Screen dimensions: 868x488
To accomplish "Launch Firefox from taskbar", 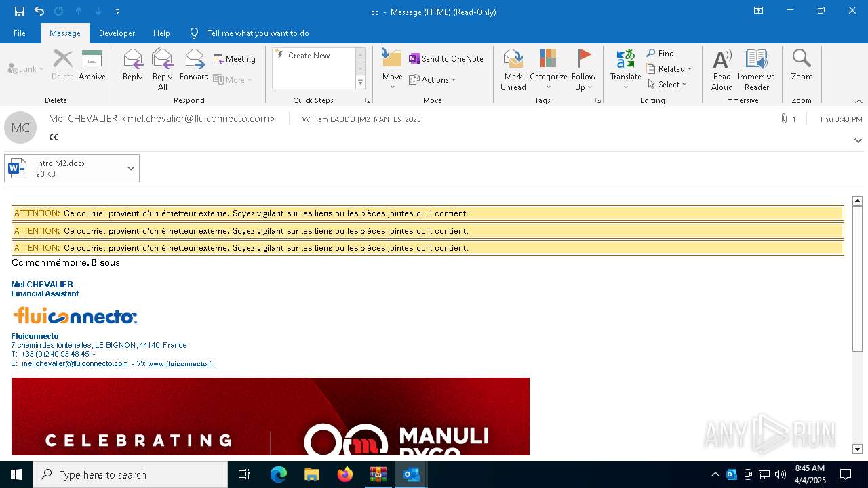I will [345, 474].
